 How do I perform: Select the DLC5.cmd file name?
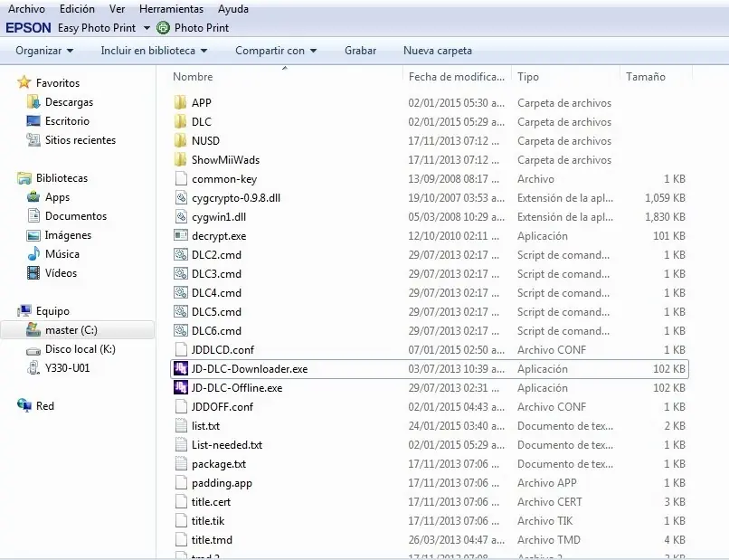(216, 312)
